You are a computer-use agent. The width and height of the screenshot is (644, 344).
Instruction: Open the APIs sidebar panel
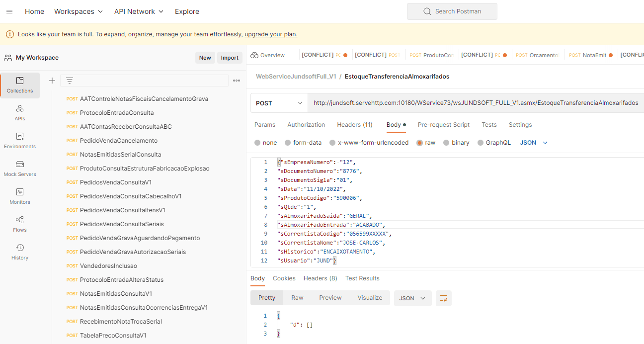coord(20,113)
